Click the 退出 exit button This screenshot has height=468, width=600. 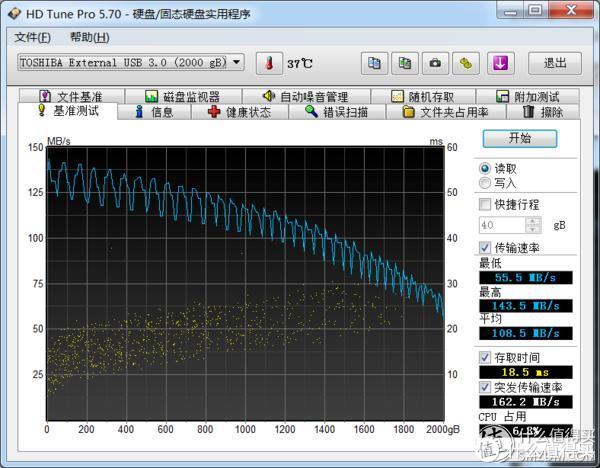(555, 63)
